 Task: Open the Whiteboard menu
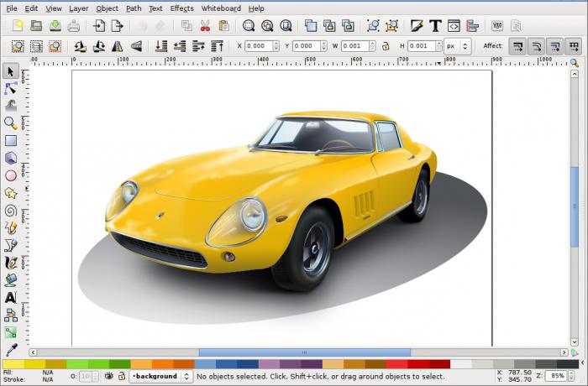[221, 8]
